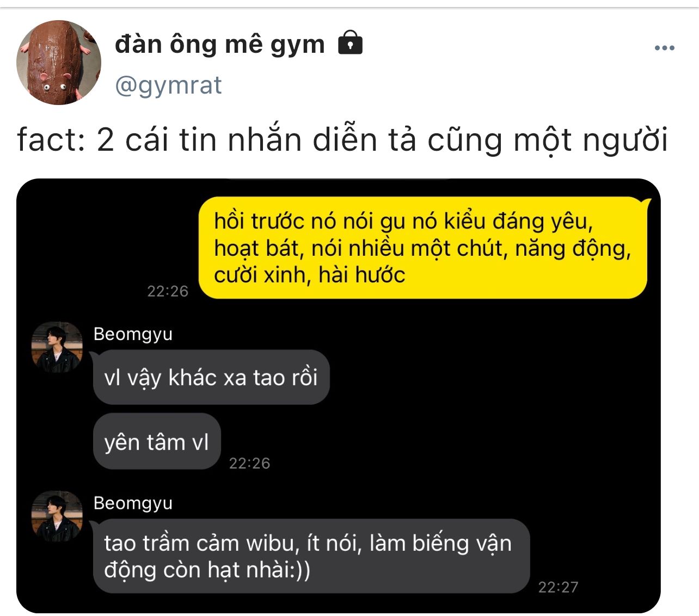
Task: Tap Beomgyu's avatar beside "vl vậy khác xa" message
Action: click(x=57, y=347)
